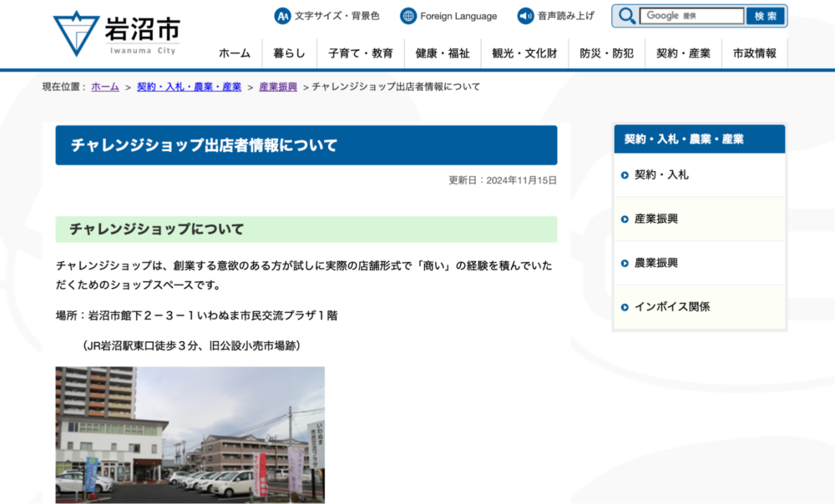Click the 検索 search button
The image size is (835, 504).
tap(765, 16)
